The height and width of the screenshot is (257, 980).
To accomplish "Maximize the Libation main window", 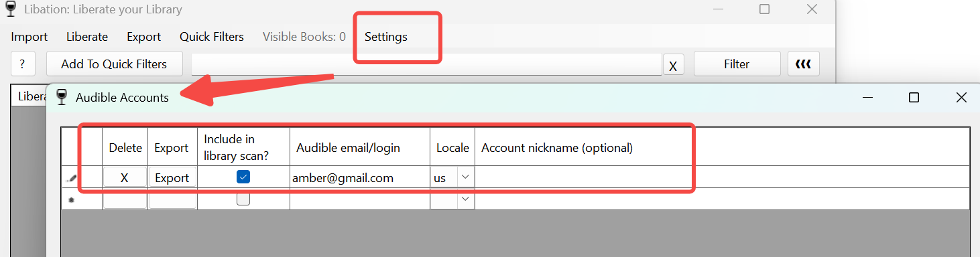I will point(764,9).
